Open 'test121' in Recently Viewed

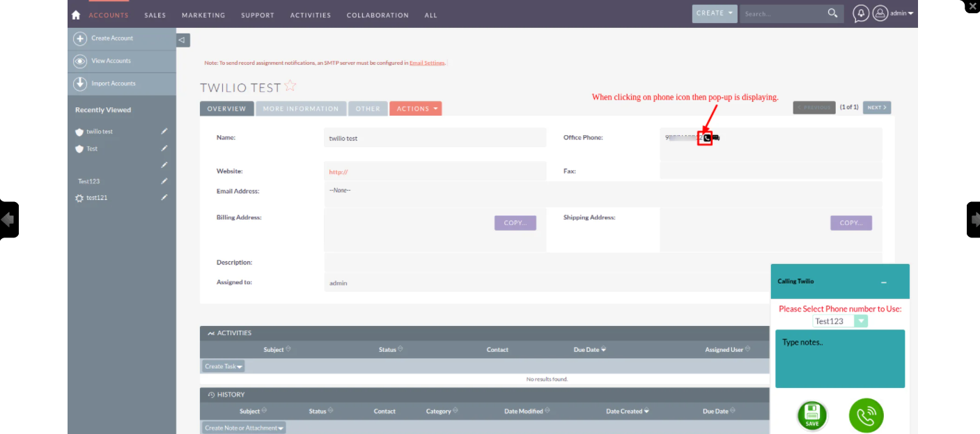pyautogui.click(x=97, y=198)
